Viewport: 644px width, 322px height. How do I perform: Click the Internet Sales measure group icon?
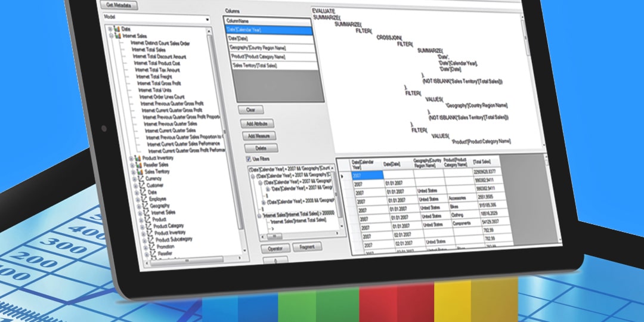(117, 36)
